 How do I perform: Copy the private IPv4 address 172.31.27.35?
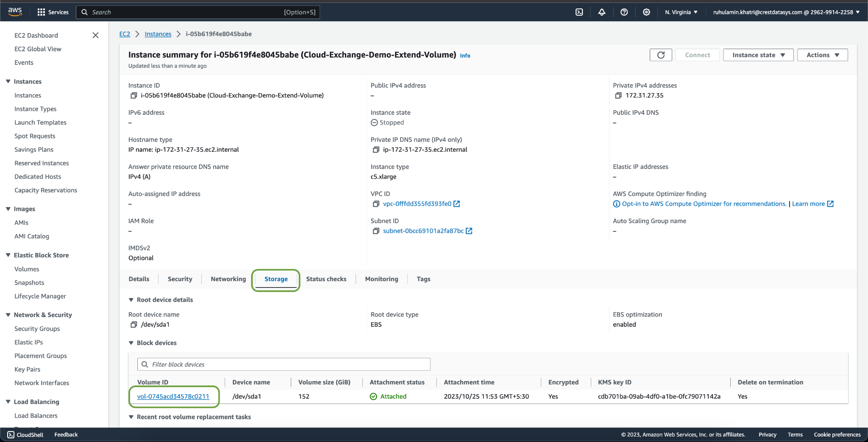coord(618,96)
